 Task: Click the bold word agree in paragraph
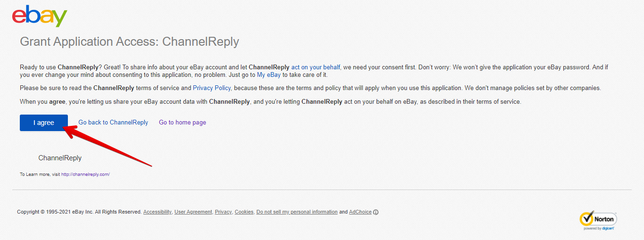[58, 102]
